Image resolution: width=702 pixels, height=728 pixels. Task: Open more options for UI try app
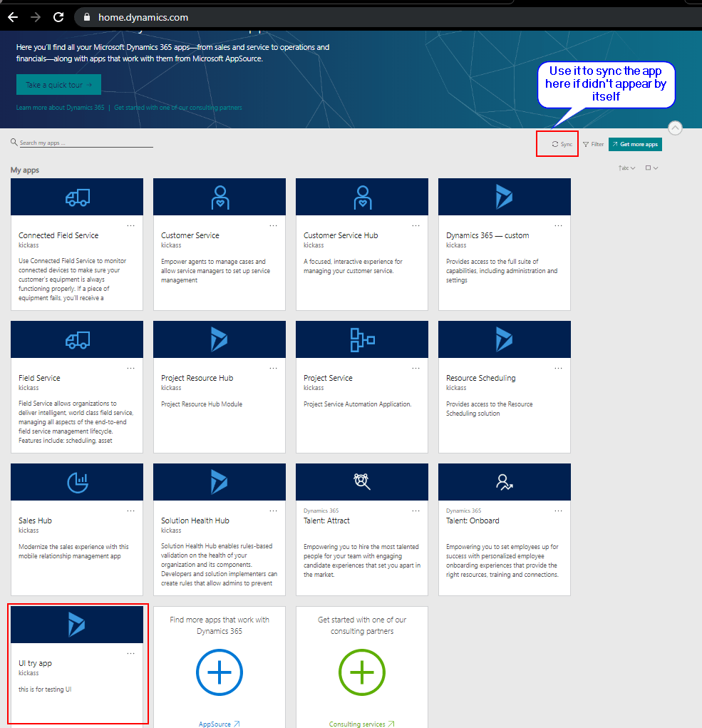click(130, 653)
